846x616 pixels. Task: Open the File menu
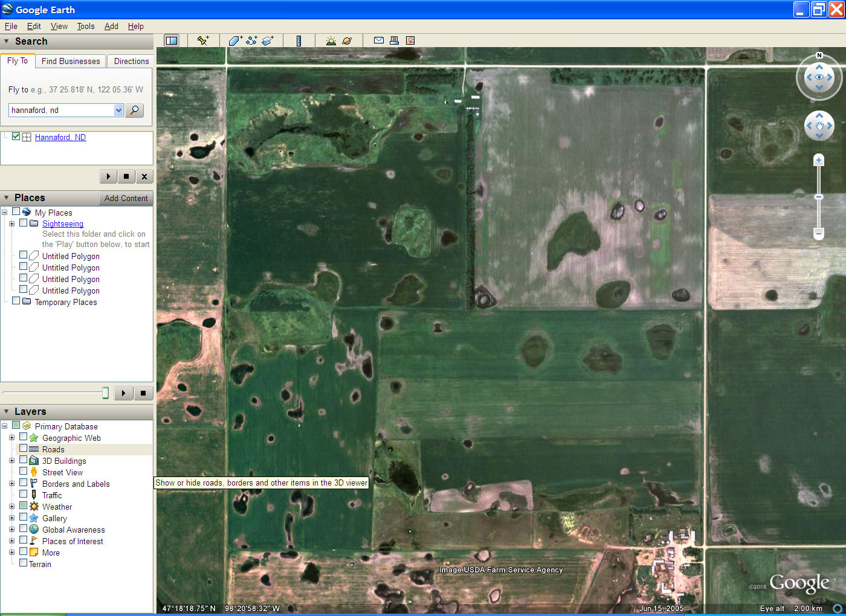point(11,26)
